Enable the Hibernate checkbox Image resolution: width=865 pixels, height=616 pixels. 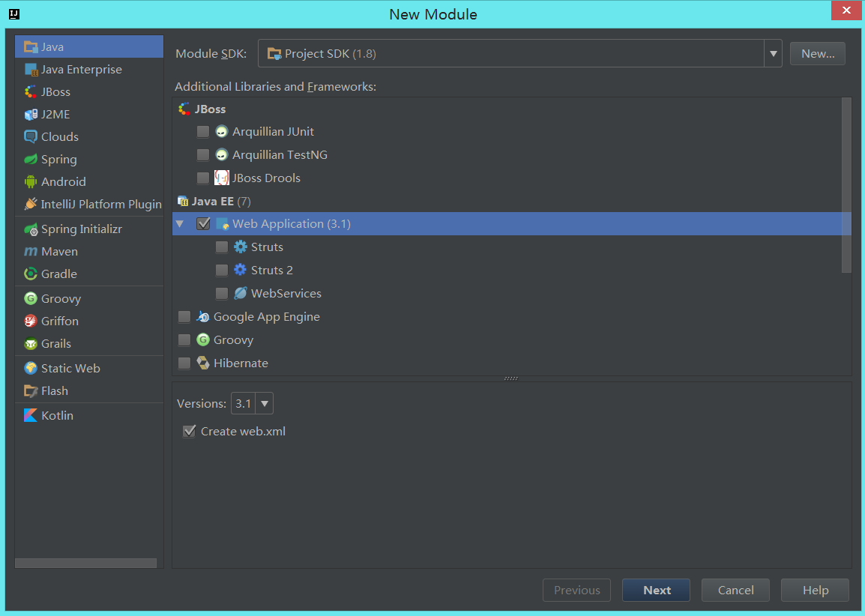tap(184, 363)
